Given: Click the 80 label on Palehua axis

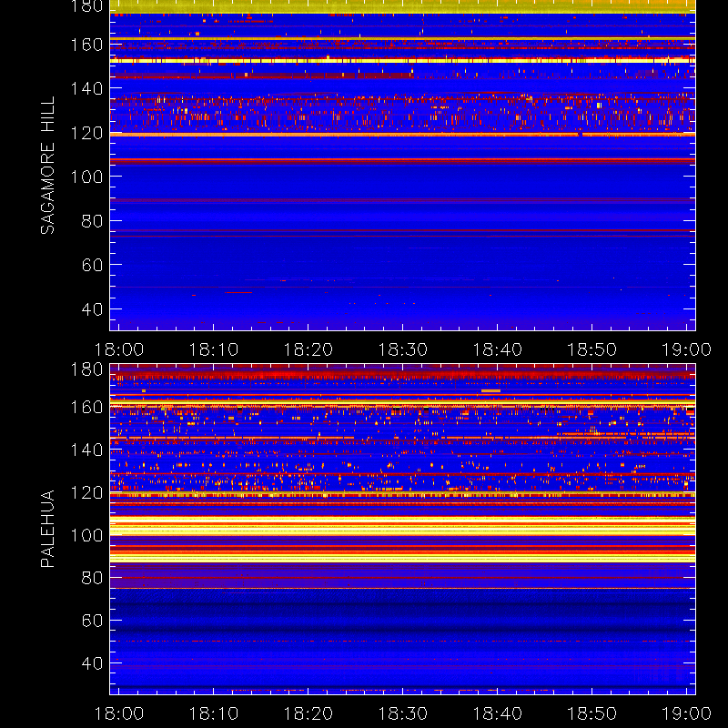Looking at the screenshot, I should pos(92,578).
